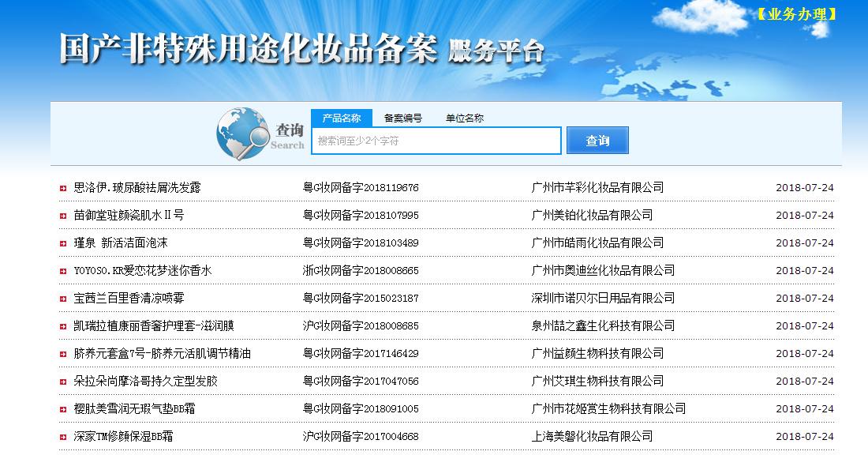Viewport: 868px width, 455px height.
Task: Click red arrow bullet beside 宝茜兰百里香清凉喷雾
Action: [63, 299]
